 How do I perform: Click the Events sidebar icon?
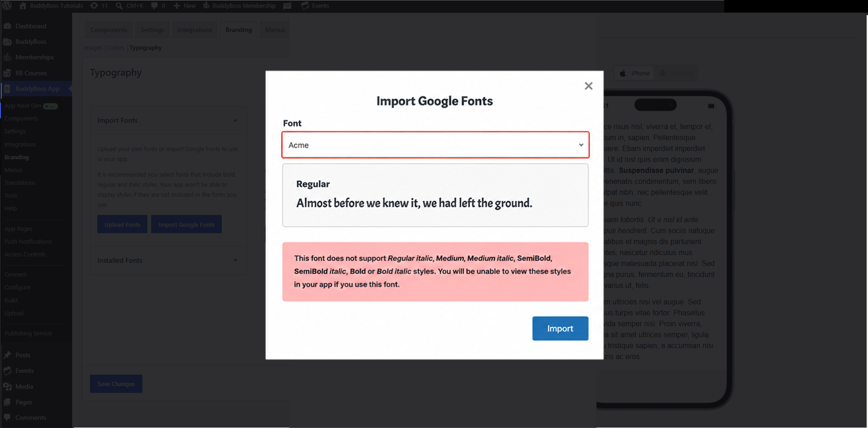[7, 371]
